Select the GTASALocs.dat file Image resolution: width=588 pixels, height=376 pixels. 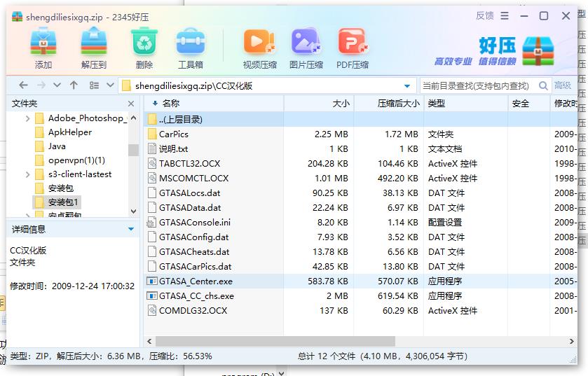tap(189, 193)
